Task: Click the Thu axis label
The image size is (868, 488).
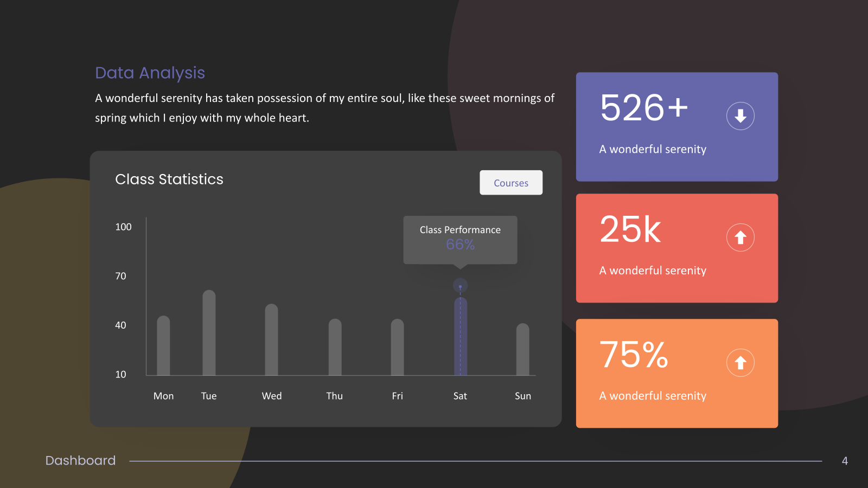Action: point(335,396)
